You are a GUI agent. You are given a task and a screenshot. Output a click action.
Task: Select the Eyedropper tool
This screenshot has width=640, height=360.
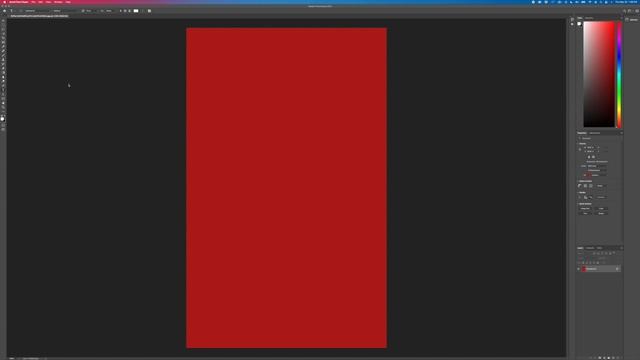(x=3, y=47)
